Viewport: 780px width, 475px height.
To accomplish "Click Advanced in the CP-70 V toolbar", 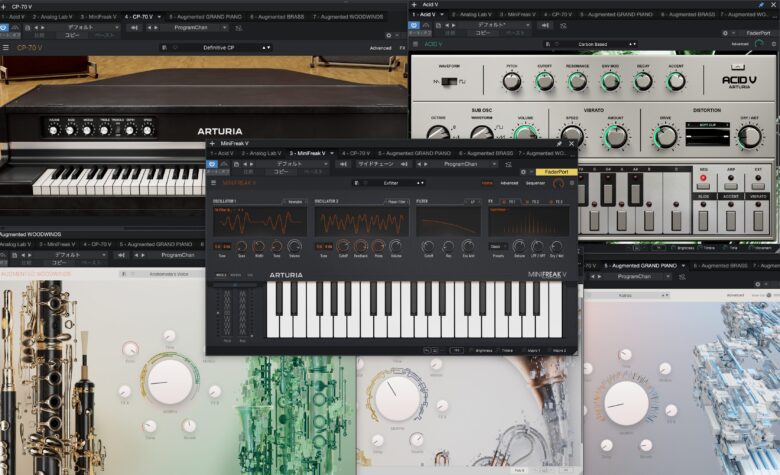I will click(x=381, y=48).
